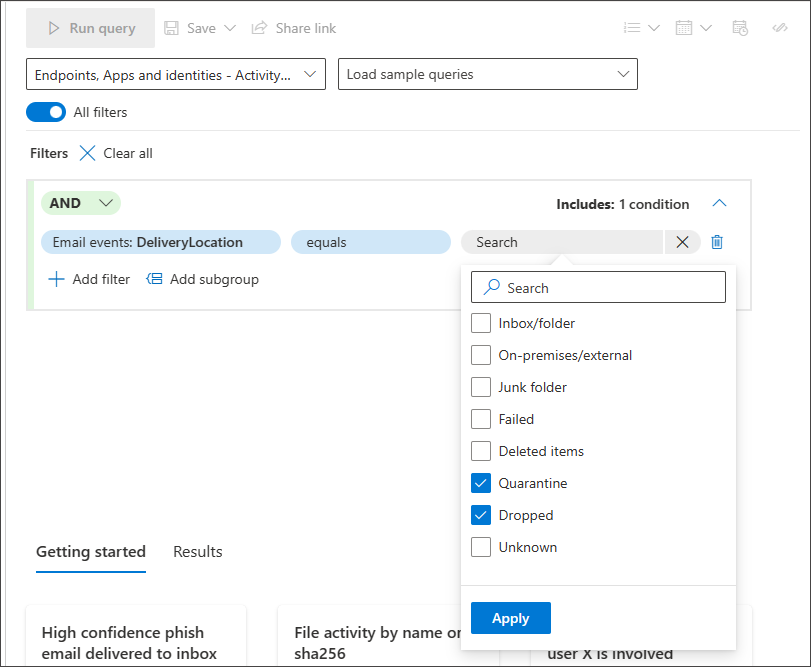Screen dimensions: 811x667
Task: Select the Getting started tab
Action: coord(91,552)
